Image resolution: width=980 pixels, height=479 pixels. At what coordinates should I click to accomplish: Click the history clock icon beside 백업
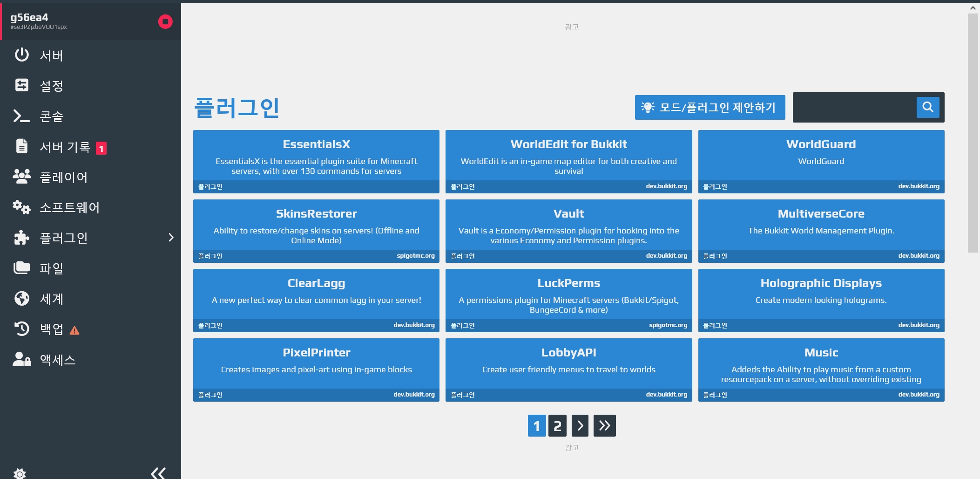pyautogui.click(x=21, y=328)
